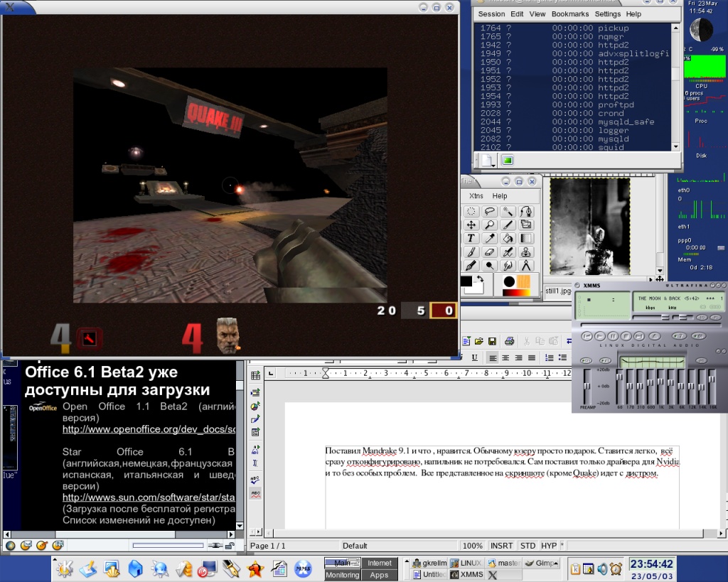
Task: Toggle HYP hyperlink mode in status bar
Action: point(549,546)
